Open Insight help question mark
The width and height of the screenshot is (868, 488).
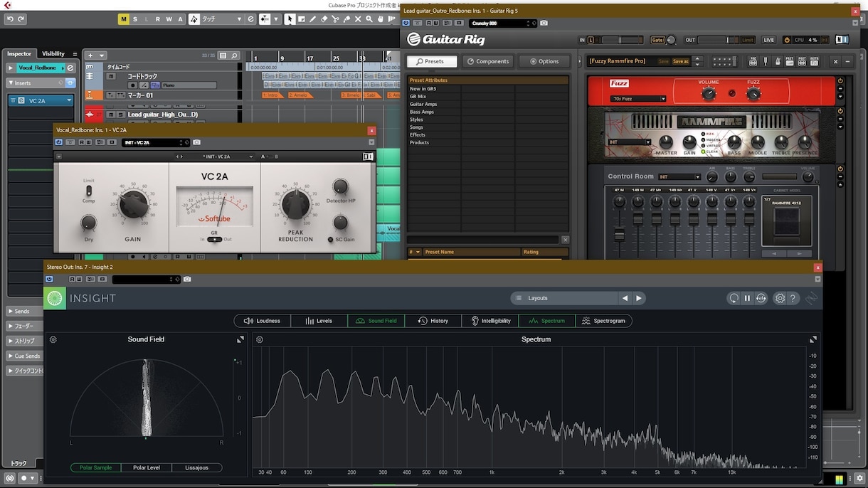click(793, 298)
